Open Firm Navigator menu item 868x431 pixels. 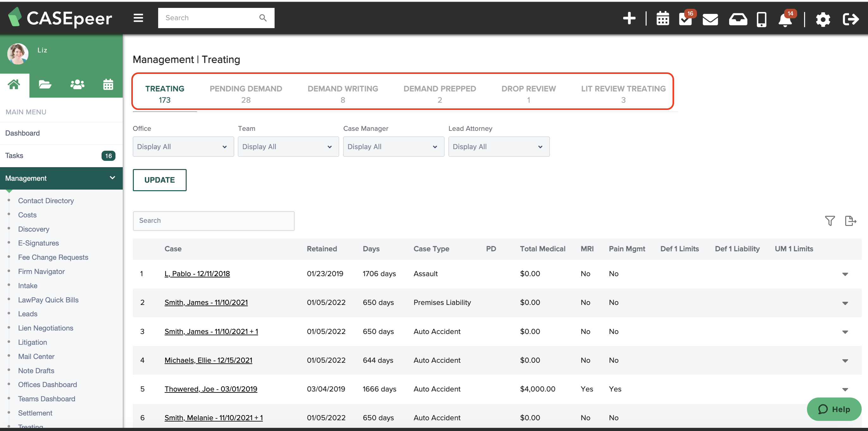[41, 271]
